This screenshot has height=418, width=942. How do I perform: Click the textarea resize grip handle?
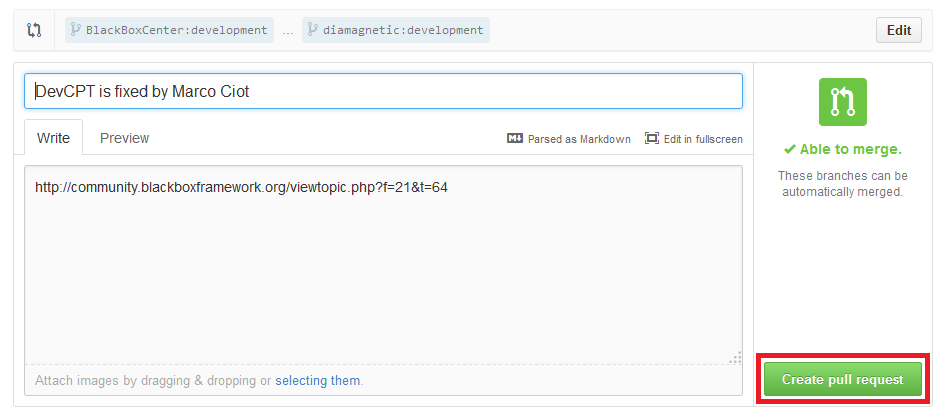pyautogui.click(x=735, y=357)
